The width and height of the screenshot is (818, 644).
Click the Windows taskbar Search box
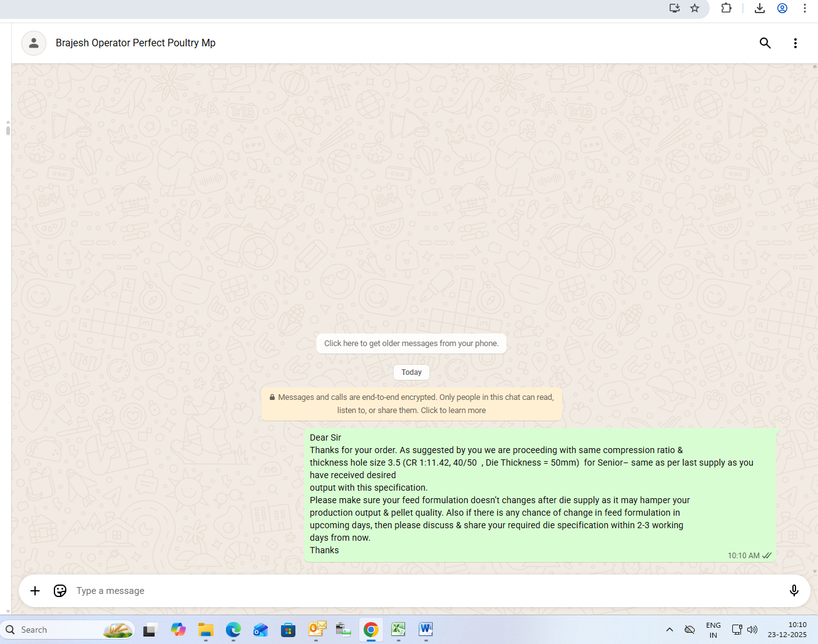pos(69,630)
